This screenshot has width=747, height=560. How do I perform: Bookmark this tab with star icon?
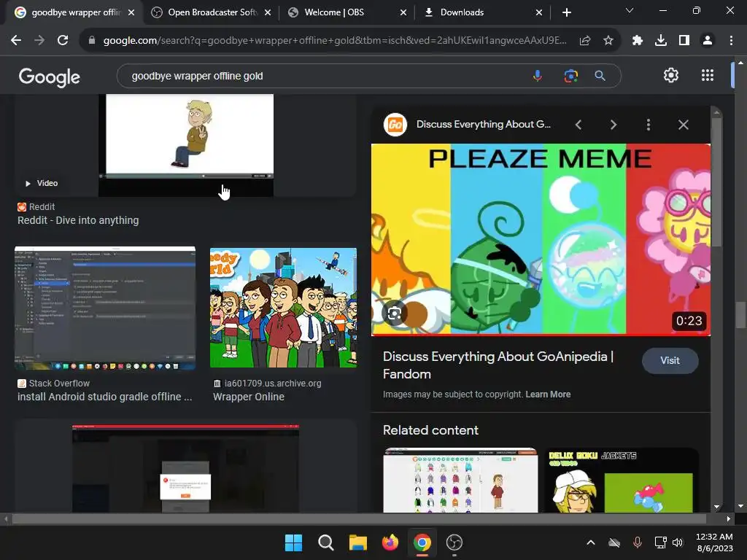pos(608,41)
